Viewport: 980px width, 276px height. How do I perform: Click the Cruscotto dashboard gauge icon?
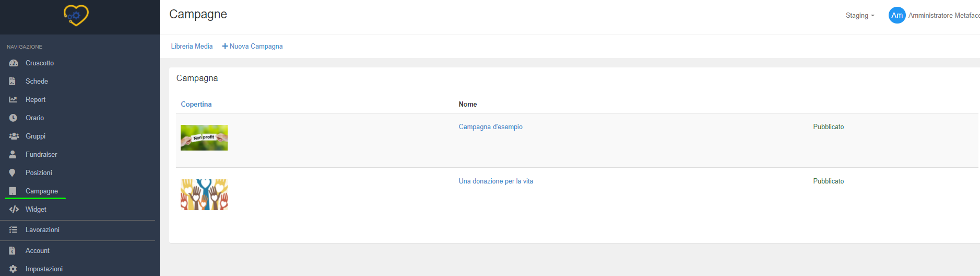pos(14,63)
